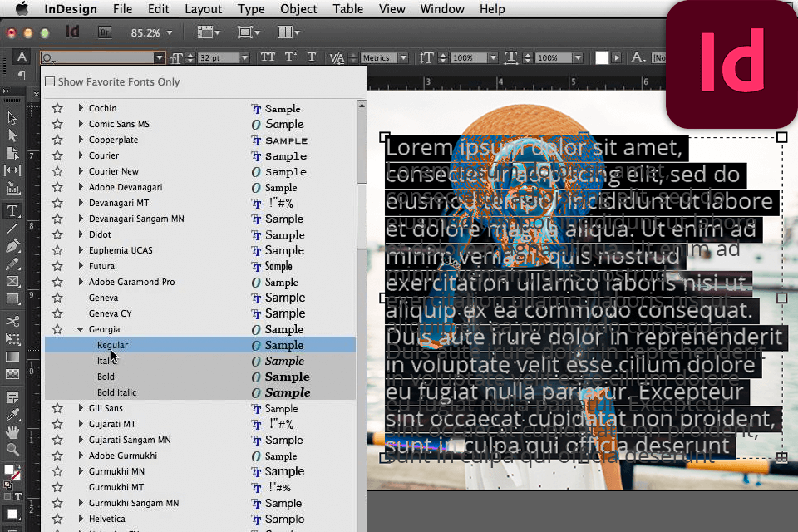Open the font size dropdown
The height and width of the screenshot is (532, 798).
pyautogui.click(x=244, y=58)
